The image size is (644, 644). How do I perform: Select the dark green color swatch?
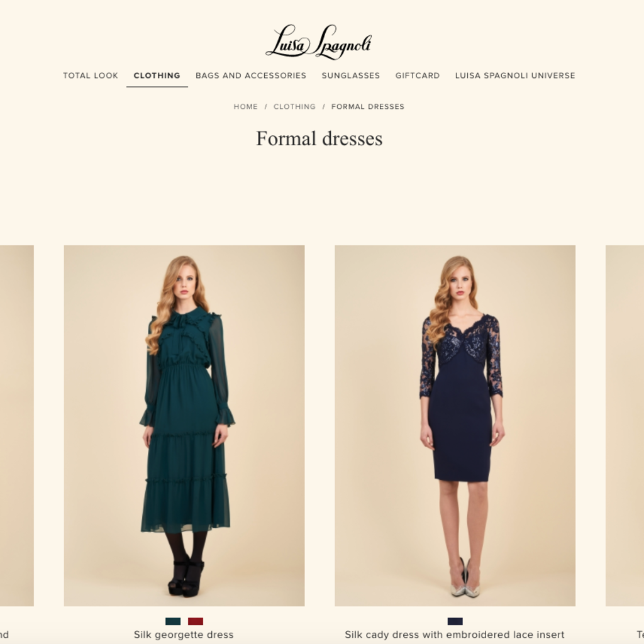click(x=173, y=621)
